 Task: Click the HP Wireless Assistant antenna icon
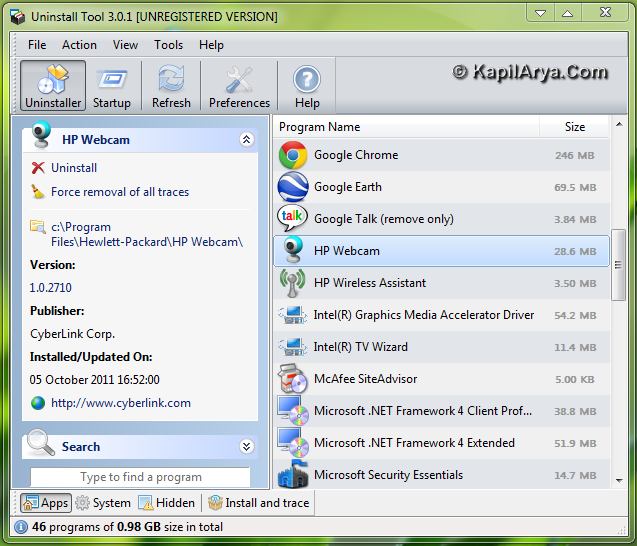point(292,283)
